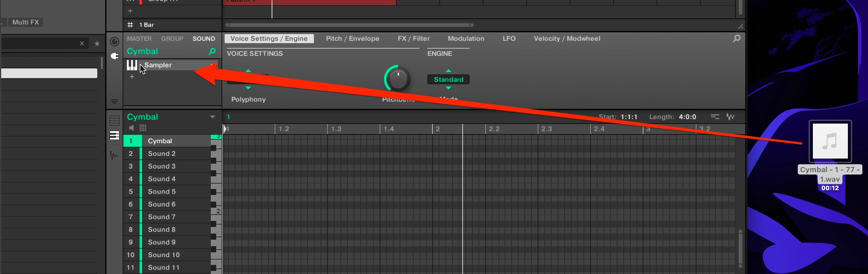Image resolution: width=868 pixels, height=274 pixels.
Task: Select the Cymbal wav file on desktop
Action: 830,141
